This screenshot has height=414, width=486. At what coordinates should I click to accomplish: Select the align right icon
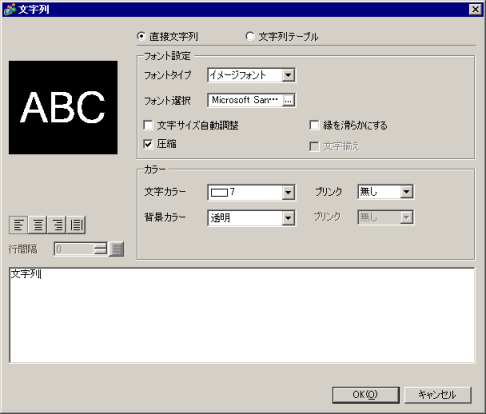tap(57, 225)
